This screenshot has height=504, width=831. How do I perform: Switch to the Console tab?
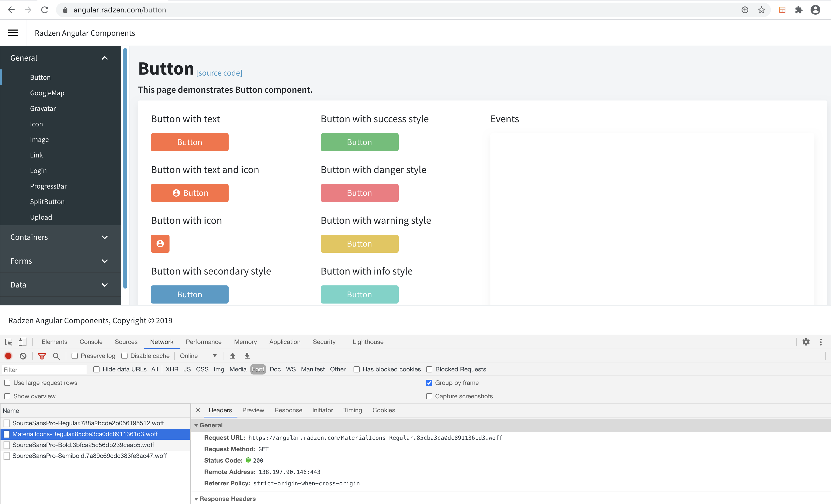click(91, 342)
